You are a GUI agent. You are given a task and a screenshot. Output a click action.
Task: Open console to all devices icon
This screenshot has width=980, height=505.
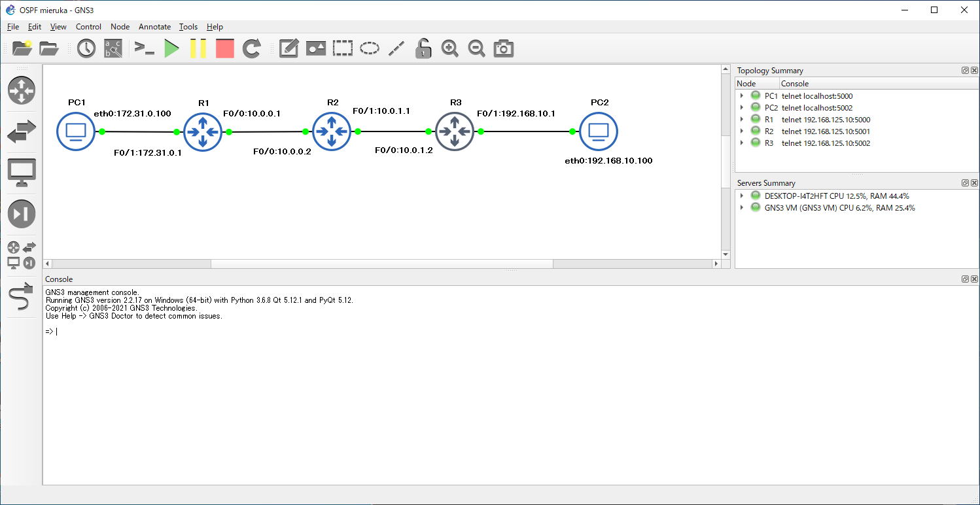click(144, 48)
